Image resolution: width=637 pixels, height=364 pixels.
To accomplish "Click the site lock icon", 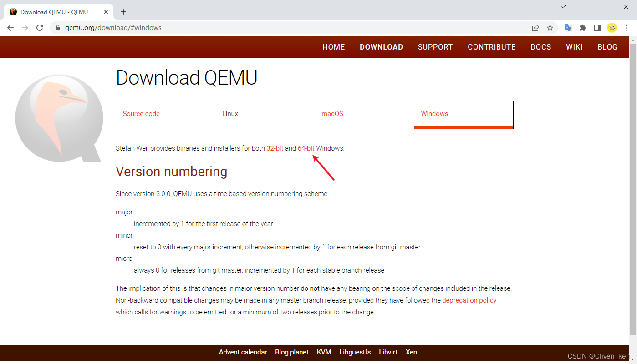I will click(58, 28).
